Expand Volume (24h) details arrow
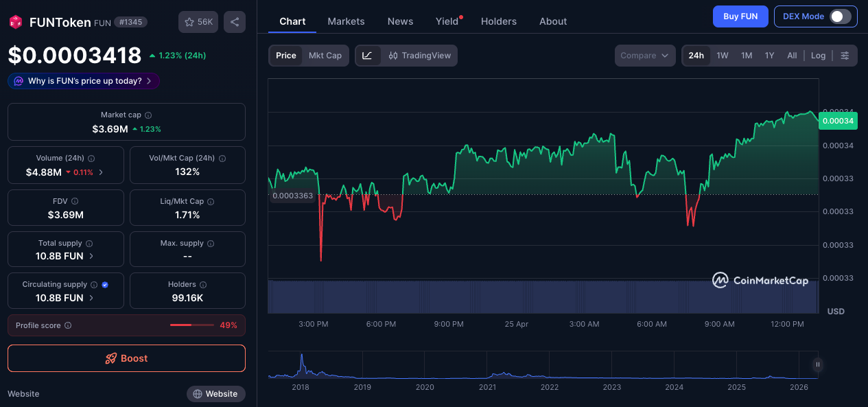Viewport: 868px width, 407px height. pos(101,172)
